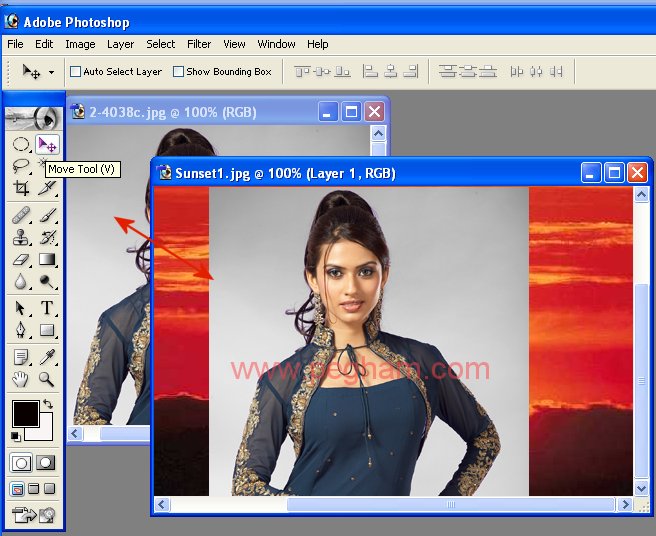Click the black foreground color swatch
The height and width of the screenshot is (536, 656).
(x=23, y=412)
